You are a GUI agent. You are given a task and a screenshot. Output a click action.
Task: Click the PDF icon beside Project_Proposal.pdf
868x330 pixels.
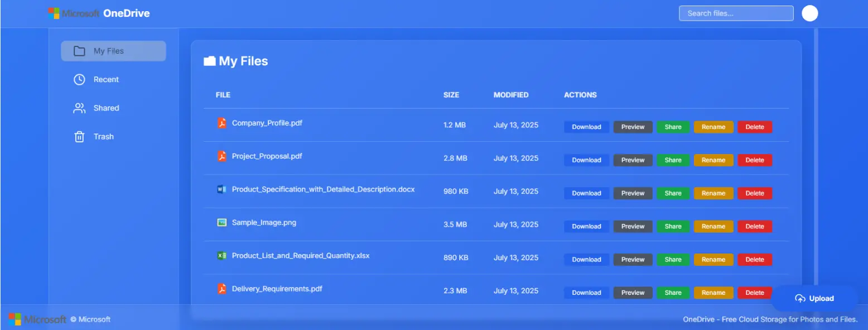[221, 156]
